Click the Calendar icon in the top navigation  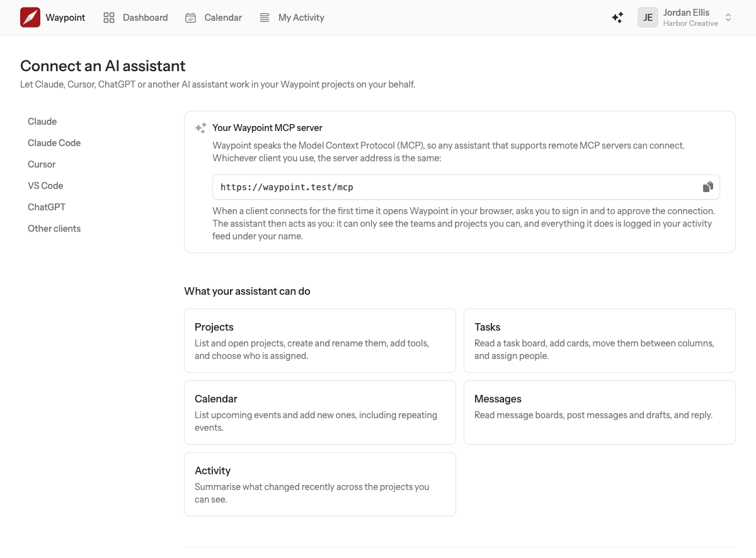click(x=190, y=18)
